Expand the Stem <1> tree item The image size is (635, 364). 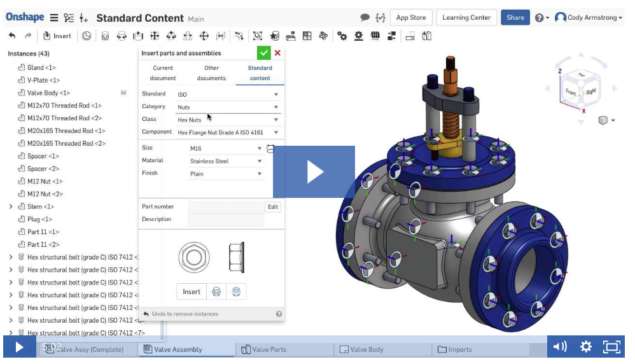point(11,207)
